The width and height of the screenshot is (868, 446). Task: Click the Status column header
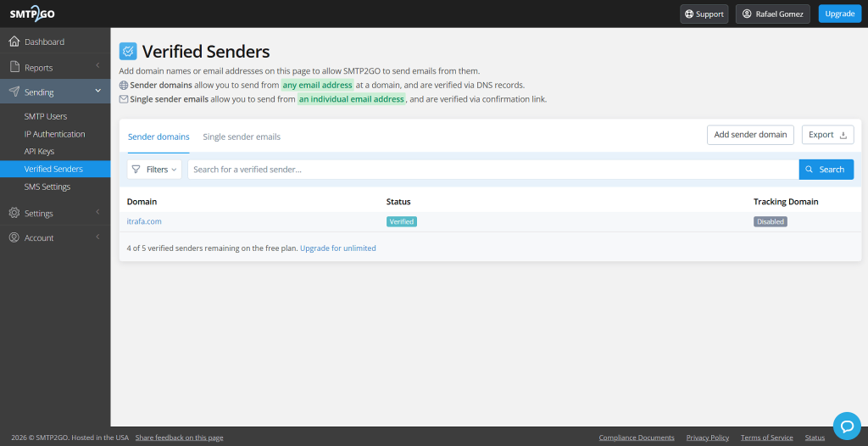point(398,202)
